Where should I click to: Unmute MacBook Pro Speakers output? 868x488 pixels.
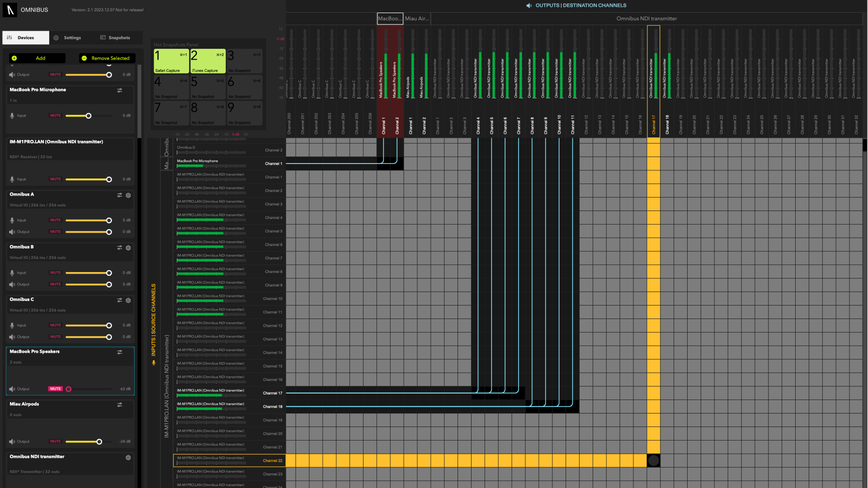(56, 389)
